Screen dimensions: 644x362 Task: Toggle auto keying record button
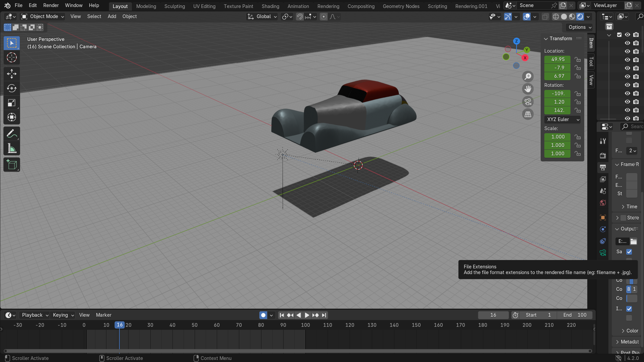[263, 315]
